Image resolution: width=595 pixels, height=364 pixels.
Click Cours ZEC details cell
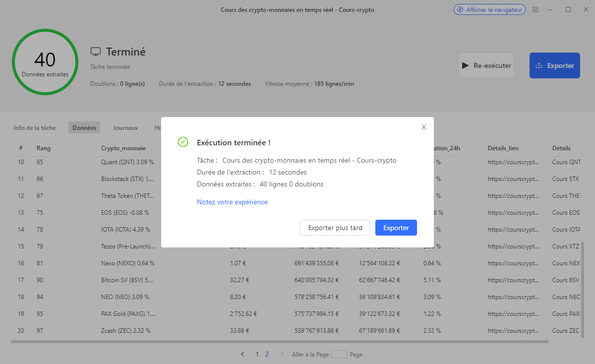pyautogui.click(x=566, y=331)
